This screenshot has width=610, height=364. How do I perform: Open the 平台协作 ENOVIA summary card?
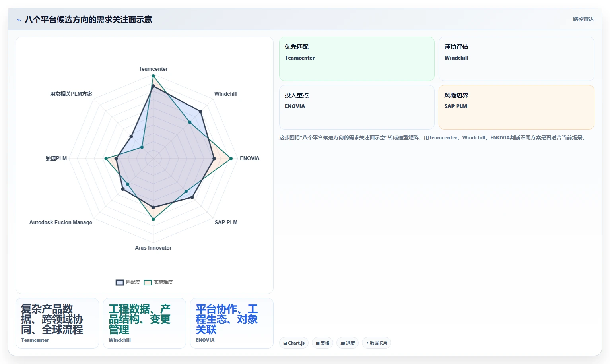point(232,323)
